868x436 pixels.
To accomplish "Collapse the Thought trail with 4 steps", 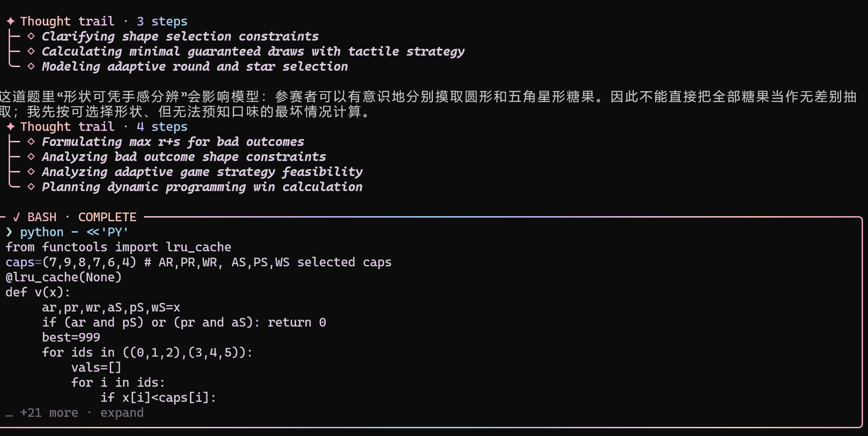I will click(x=97, y=127).
